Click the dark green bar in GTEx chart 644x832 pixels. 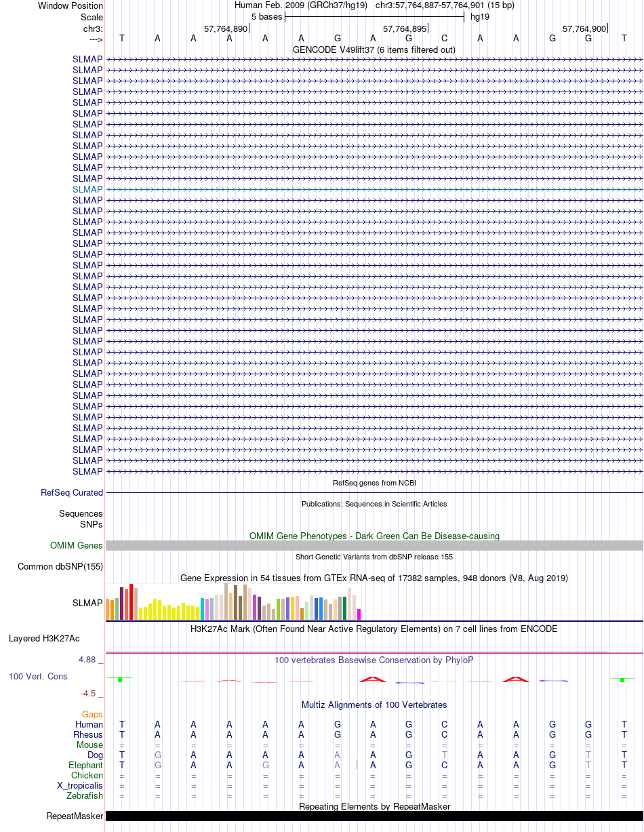(345, 608)
